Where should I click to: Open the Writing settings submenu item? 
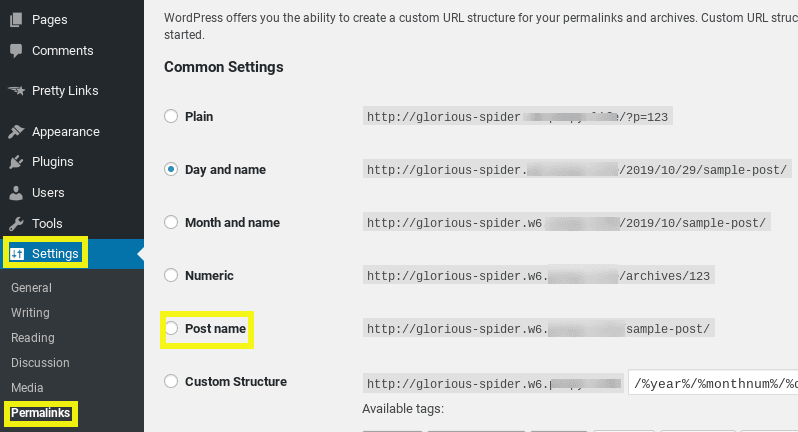click(x=31, y=312)
